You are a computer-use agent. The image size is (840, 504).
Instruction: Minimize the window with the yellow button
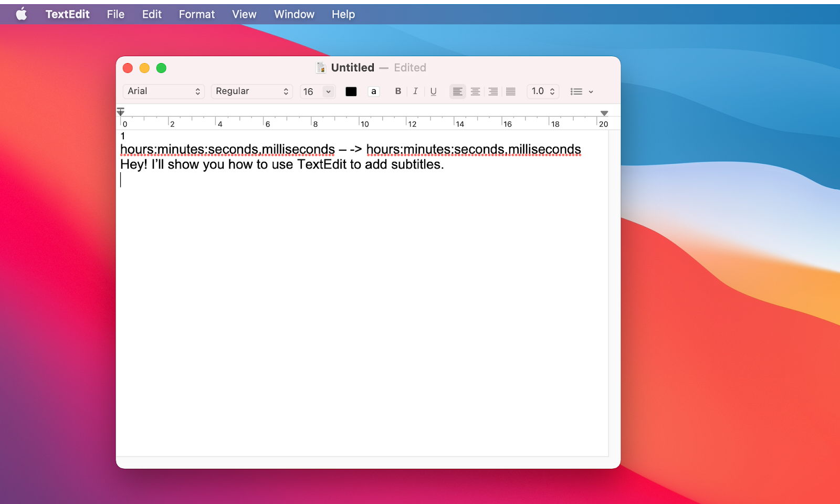tap(144, 68)
